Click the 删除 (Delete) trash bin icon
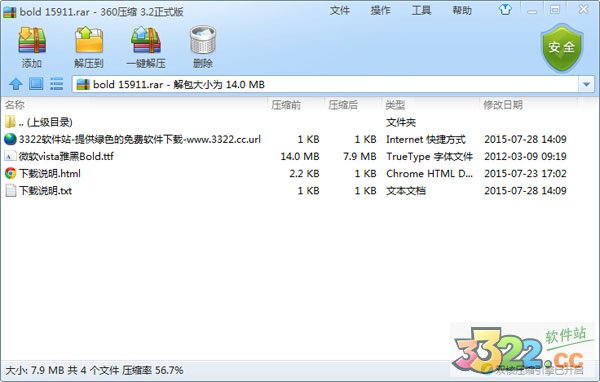The width and height of the screenshot is (600, 382). click(202, 40)
